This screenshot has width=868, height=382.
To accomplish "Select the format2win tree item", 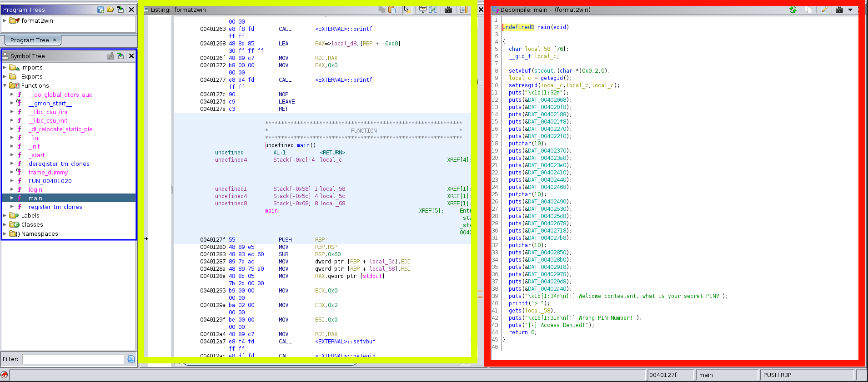I will [37, 20].
